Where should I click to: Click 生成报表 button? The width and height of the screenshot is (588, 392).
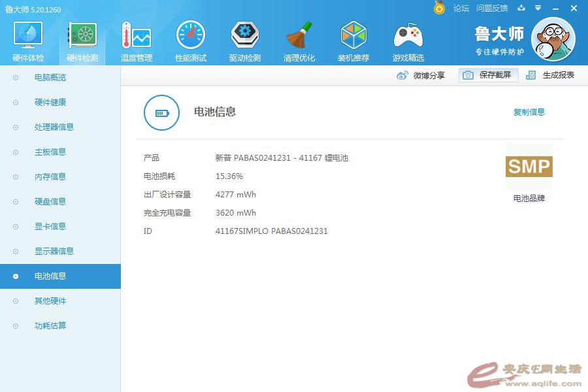click(551, 75)
